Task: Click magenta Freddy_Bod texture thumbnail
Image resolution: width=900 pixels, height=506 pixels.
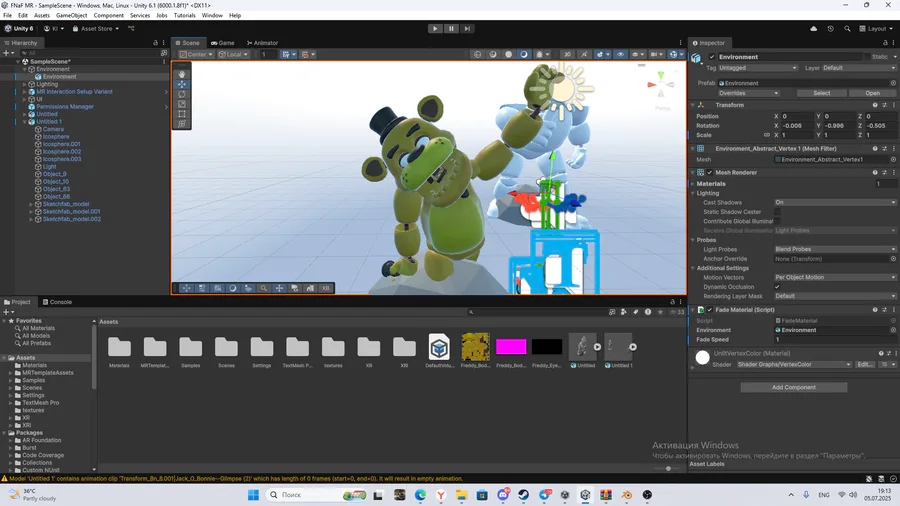Action: pyautogui.click(x=511, y=347)
